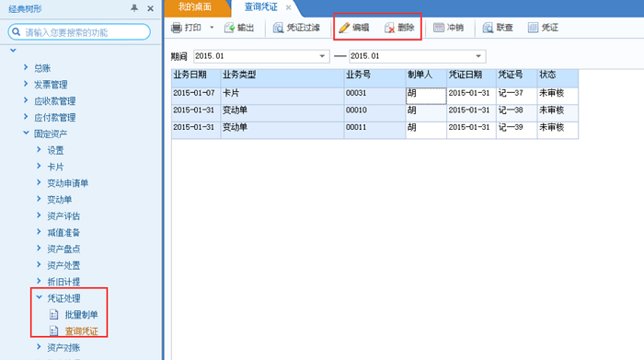Screen dimensions: 644x360
Task: Click the 打印 printer icon
Action: point(177,28)
